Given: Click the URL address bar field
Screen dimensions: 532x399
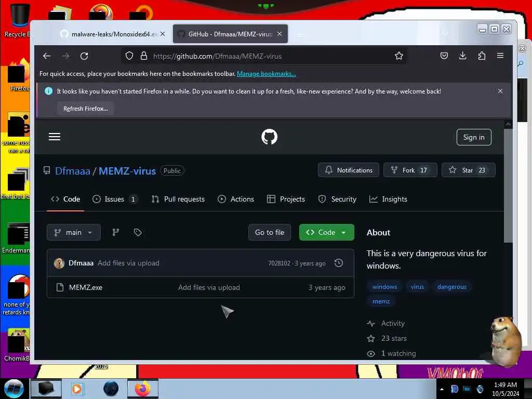Looking at the screenshot, I should click(264, 56).
